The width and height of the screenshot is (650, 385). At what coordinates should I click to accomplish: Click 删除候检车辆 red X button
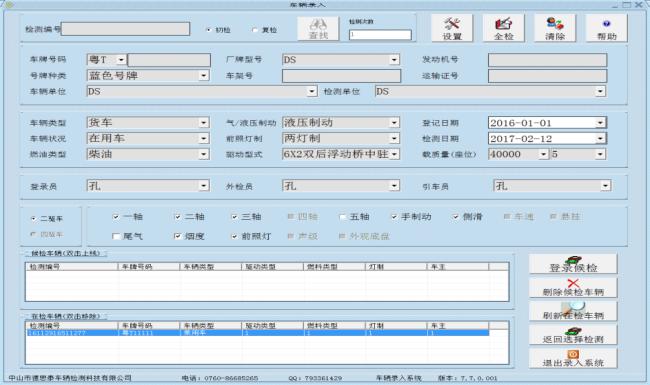point(573,288)
